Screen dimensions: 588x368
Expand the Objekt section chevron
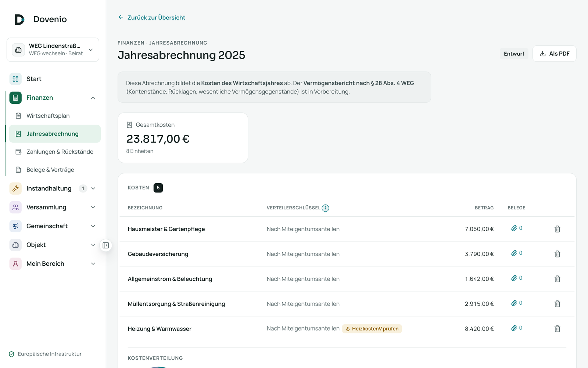(x=93, y=245)
